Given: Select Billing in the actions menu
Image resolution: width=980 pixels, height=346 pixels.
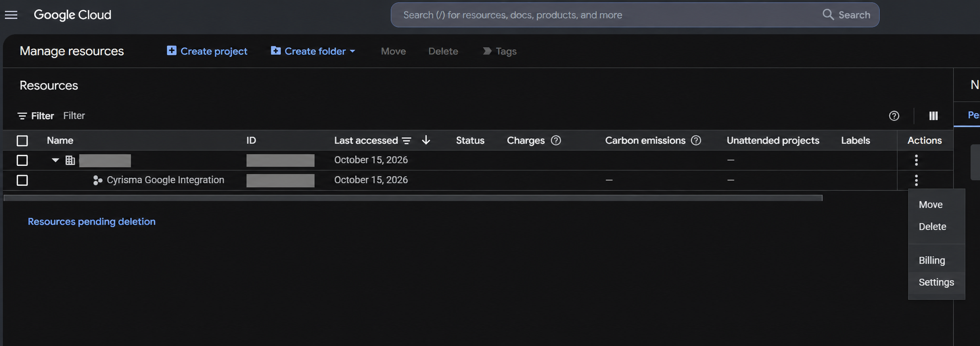Looking at the screenshot, I should pos(932,261).
